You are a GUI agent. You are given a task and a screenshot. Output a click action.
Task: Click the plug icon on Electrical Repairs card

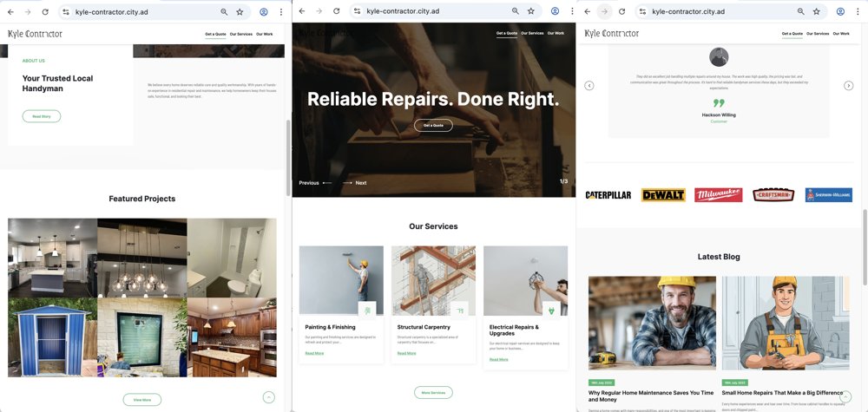point(551,310)
